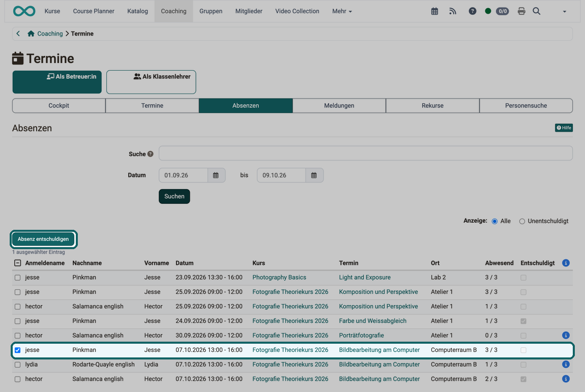Click the home icon in breadcrumb
585x392 pixels.
click(31, 34)
